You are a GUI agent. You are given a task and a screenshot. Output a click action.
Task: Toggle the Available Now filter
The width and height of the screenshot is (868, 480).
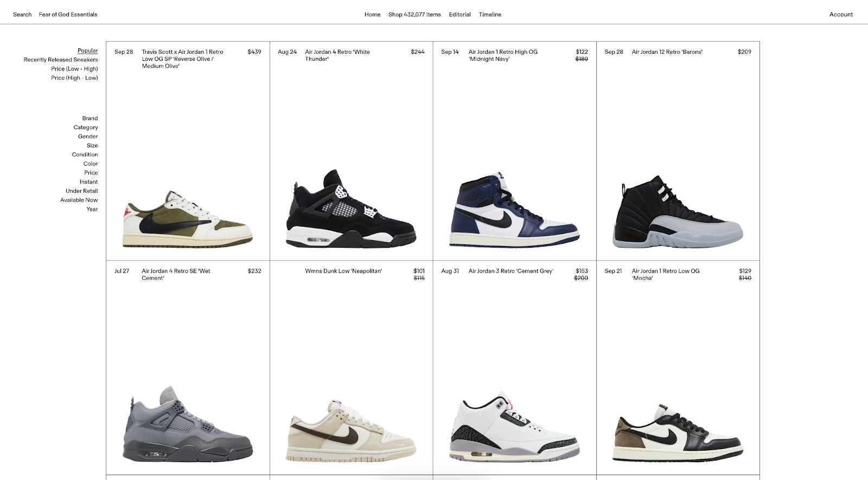tap(79, 200)
